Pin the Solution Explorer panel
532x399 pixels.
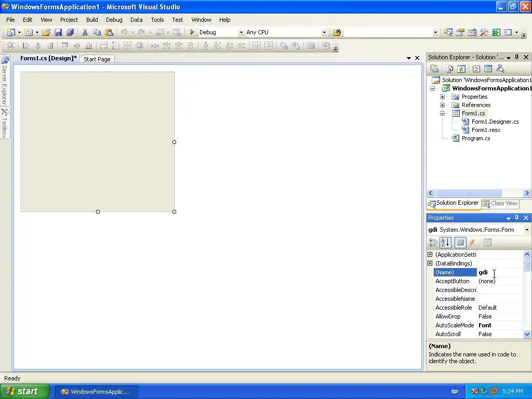517,57
